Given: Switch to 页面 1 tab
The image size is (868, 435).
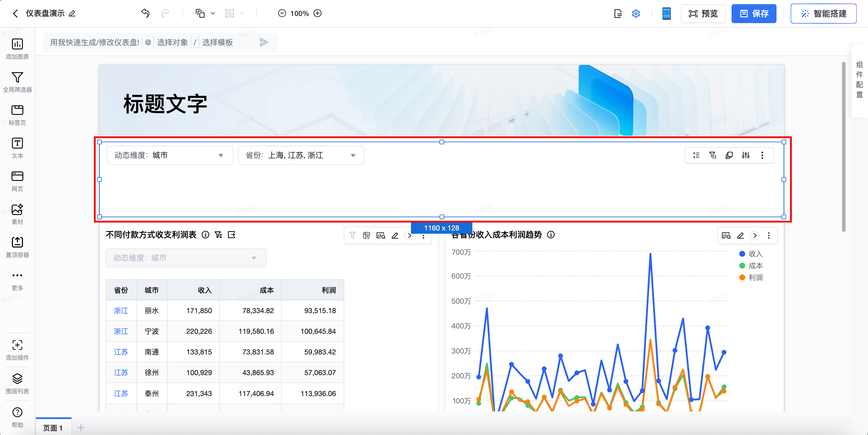Looking at the screenshot, I should coord(53,427).
